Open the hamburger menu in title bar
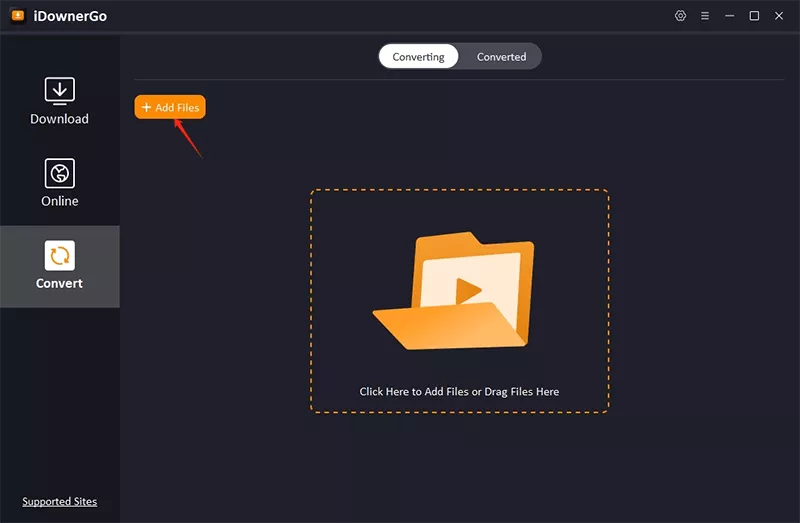 [705, 16]
